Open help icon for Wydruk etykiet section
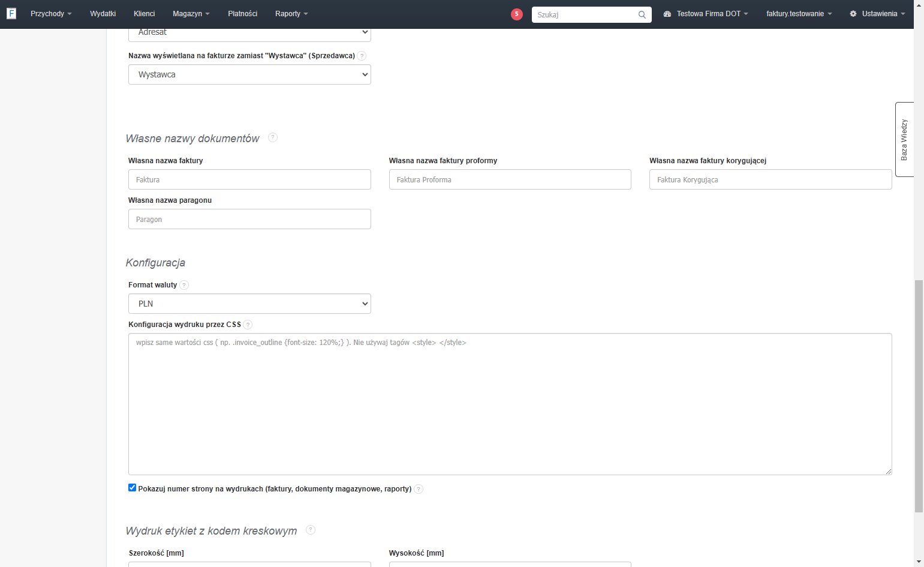The height and width of the screenshot is (567, 924). 311,530
